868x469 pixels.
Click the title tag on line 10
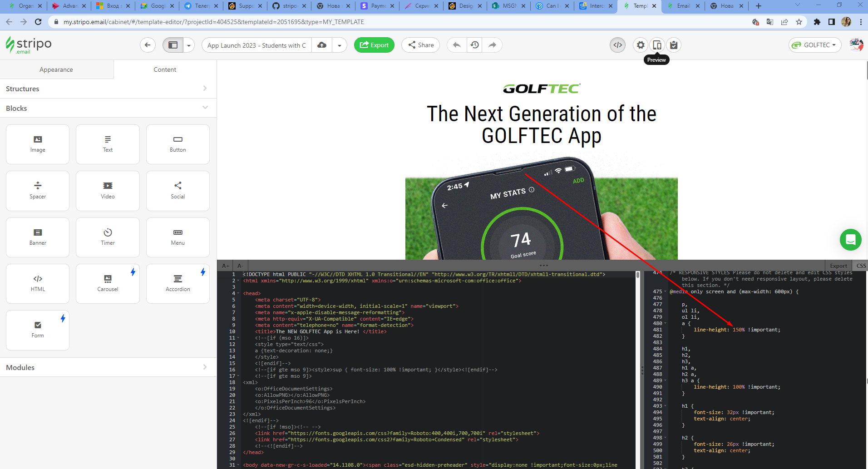pyautogui.click(x=321, y=331)
